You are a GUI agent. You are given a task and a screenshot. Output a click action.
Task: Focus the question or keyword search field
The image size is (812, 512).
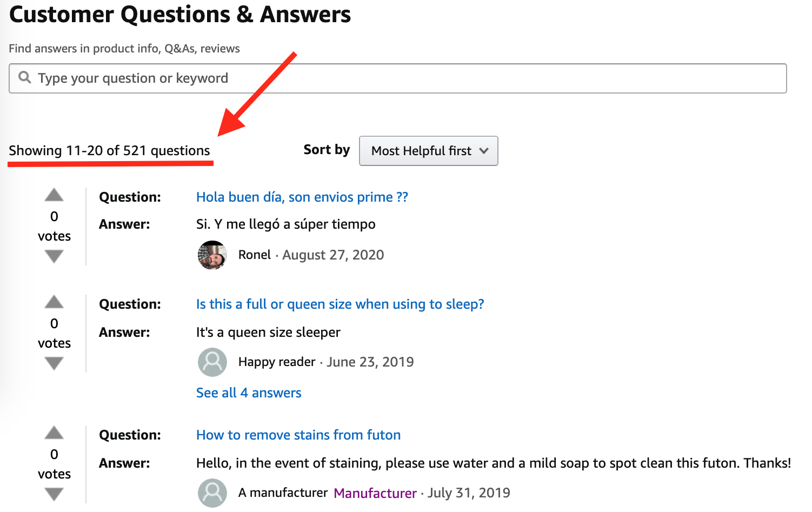pos(398,78)
